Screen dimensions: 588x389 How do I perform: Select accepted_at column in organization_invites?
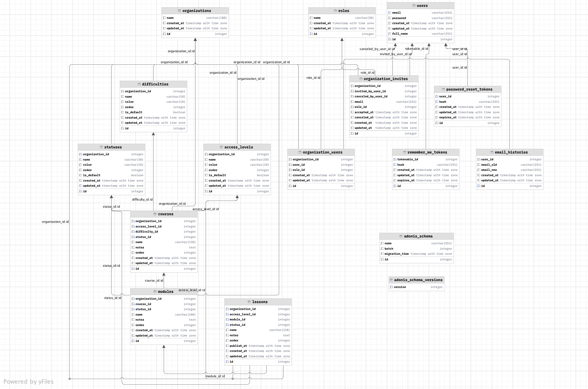click(384, 113)
